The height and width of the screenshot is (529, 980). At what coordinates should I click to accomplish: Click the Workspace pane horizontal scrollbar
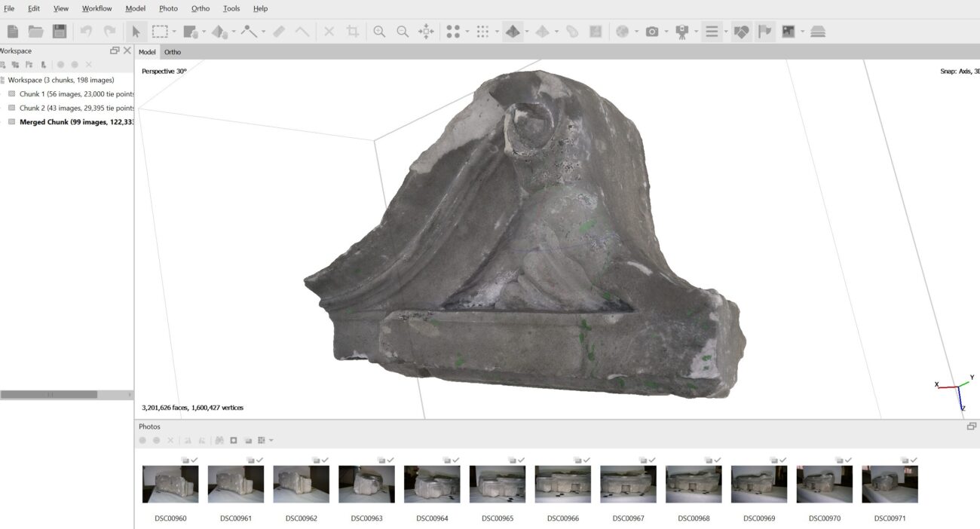49,394
